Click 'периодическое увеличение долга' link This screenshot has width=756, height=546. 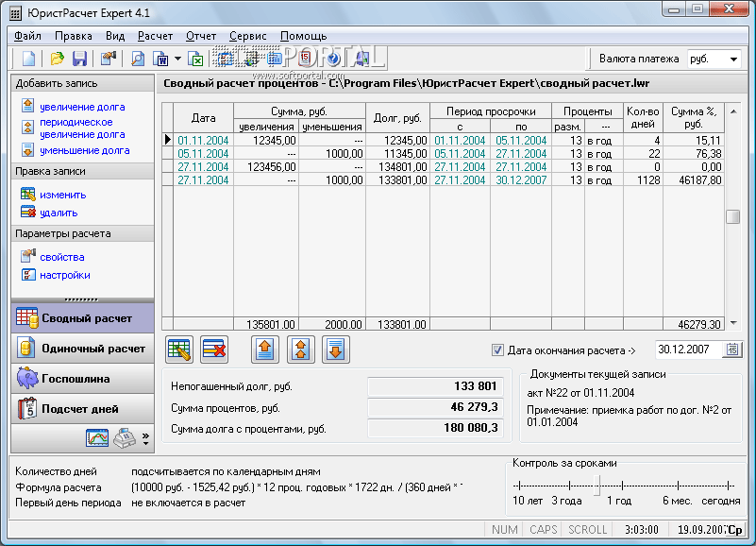(x=82, y=128)
